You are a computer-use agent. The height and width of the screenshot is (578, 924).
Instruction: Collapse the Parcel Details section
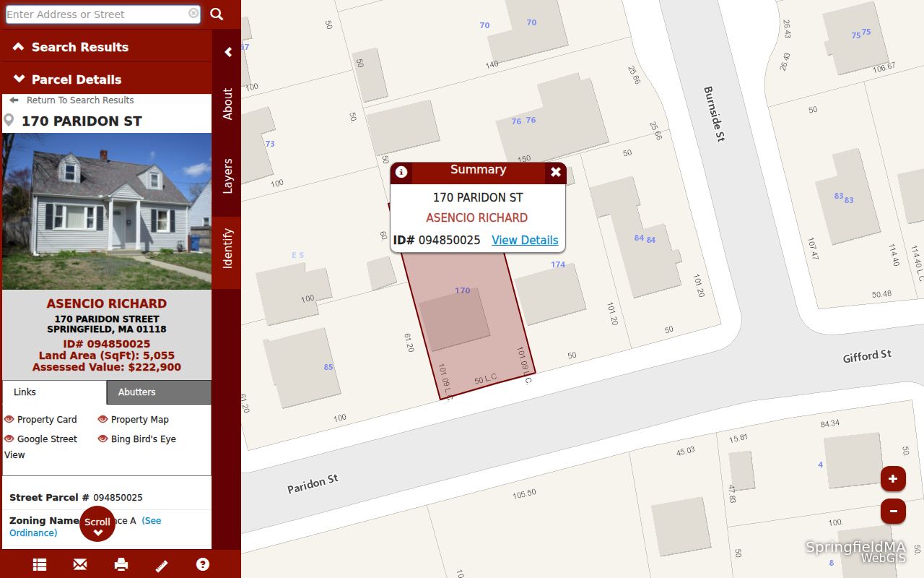click(x=106, y=79)
